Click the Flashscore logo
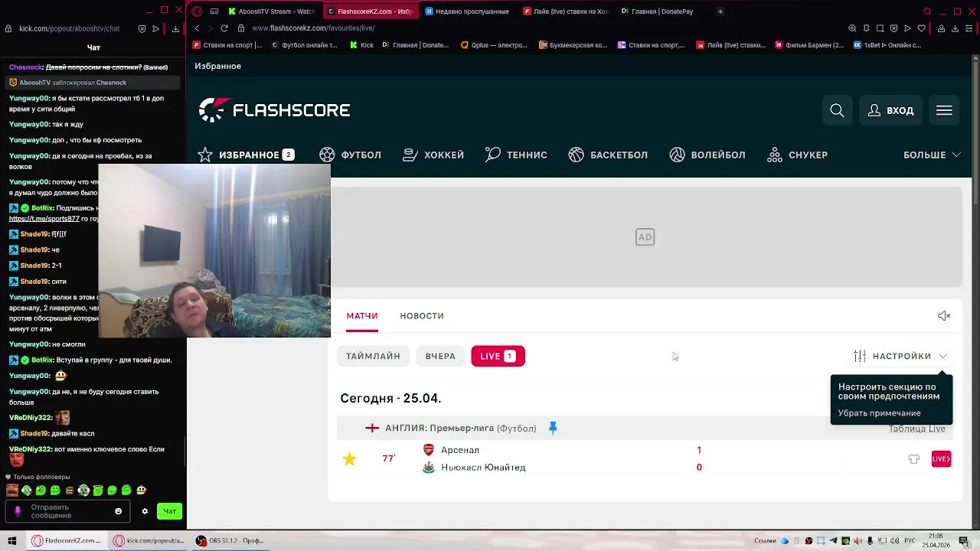 (x=274, y=110)
